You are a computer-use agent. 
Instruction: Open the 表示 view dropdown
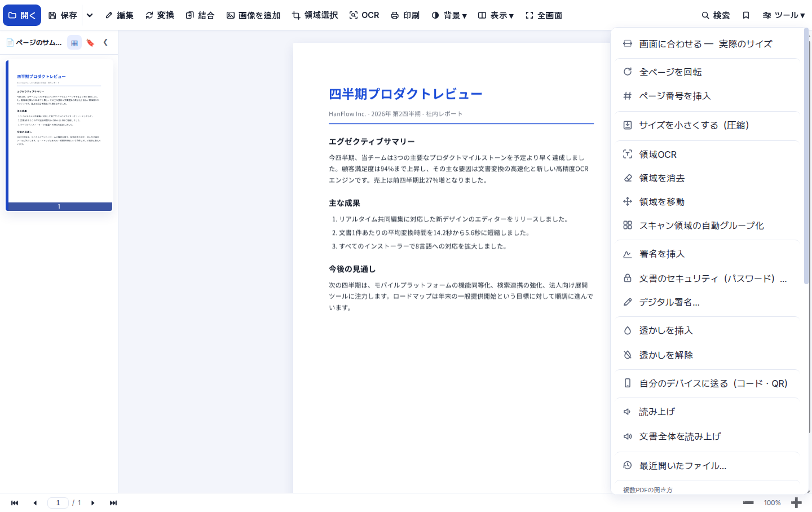[496, 15]
